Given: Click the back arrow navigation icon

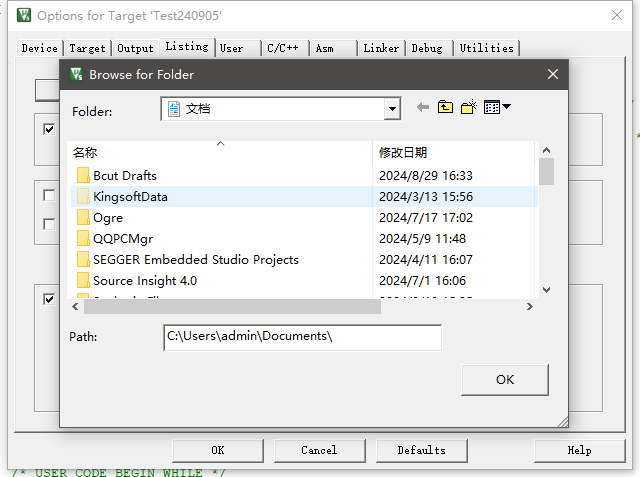Looking at the screenshot, I should point(422,108).
